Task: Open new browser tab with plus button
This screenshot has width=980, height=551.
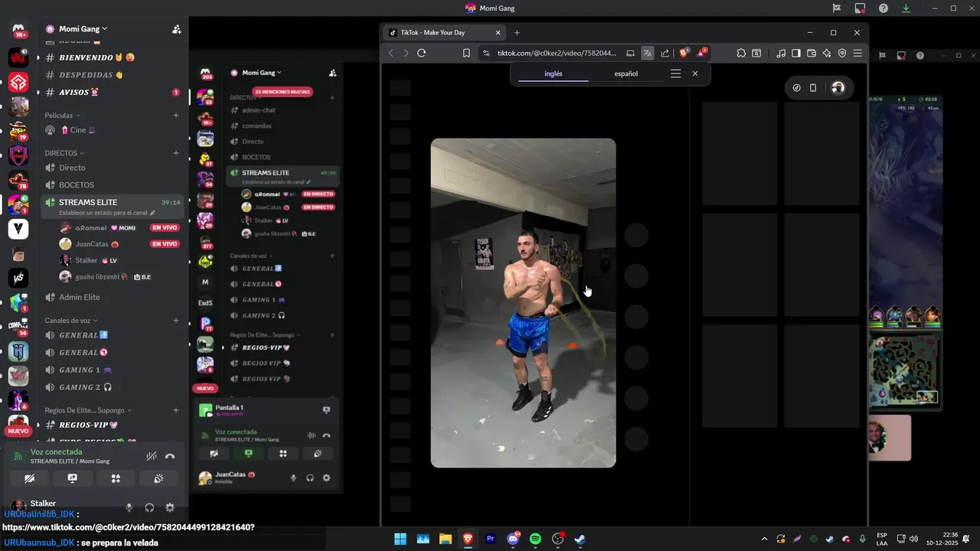Action: (x=517, y=32)
